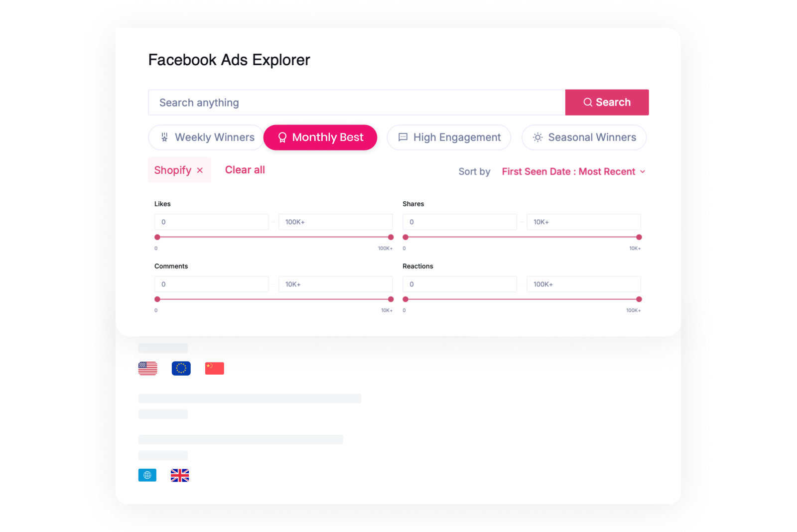Click the United Kingdom flag icon

click(180, 475)
